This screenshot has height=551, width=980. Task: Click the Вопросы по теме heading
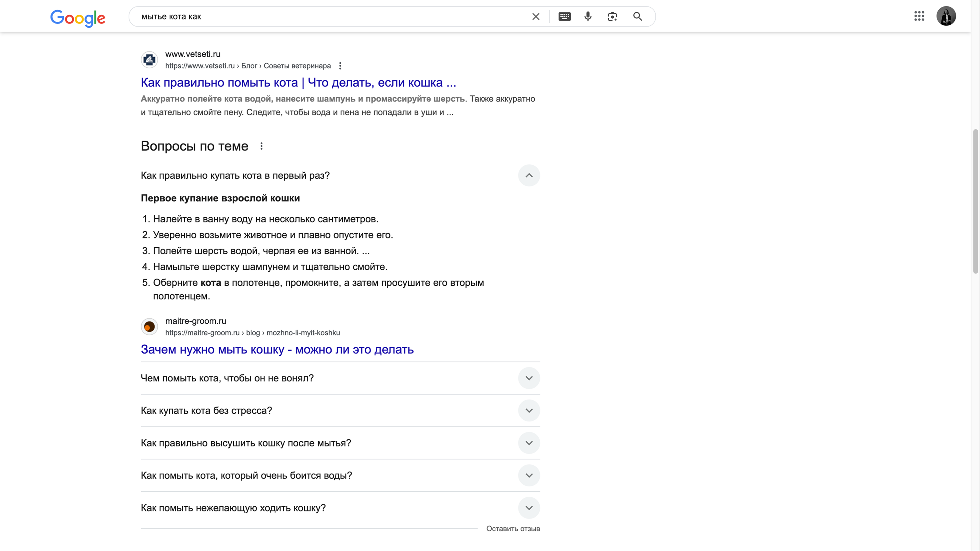tap(194, 146)
